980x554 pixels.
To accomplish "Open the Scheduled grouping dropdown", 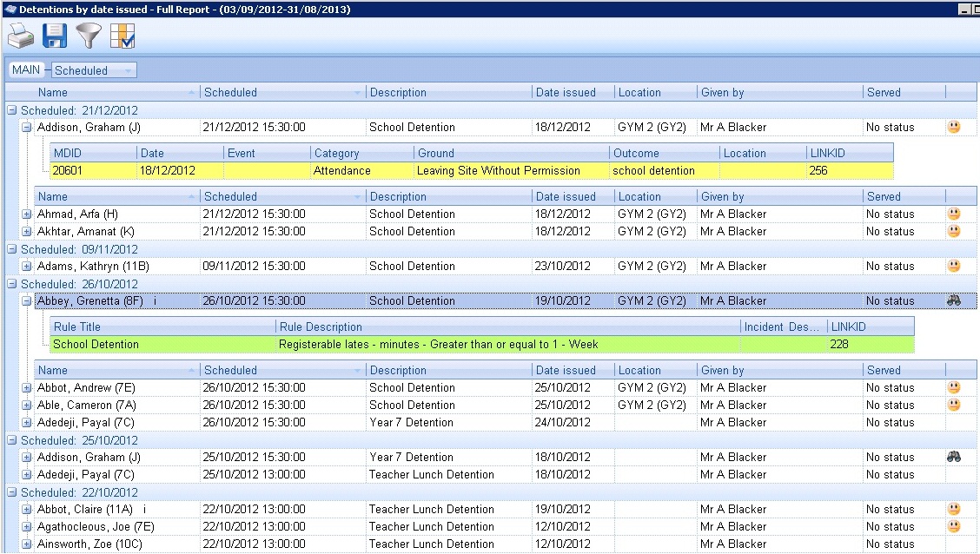I will click(x=93, y=70).
